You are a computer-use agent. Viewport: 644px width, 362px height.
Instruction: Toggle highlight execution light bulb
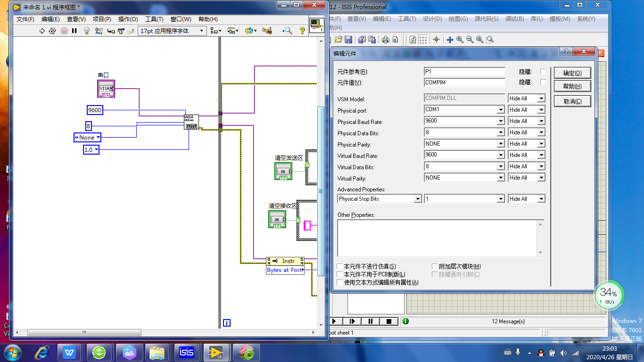pos(87,31)
